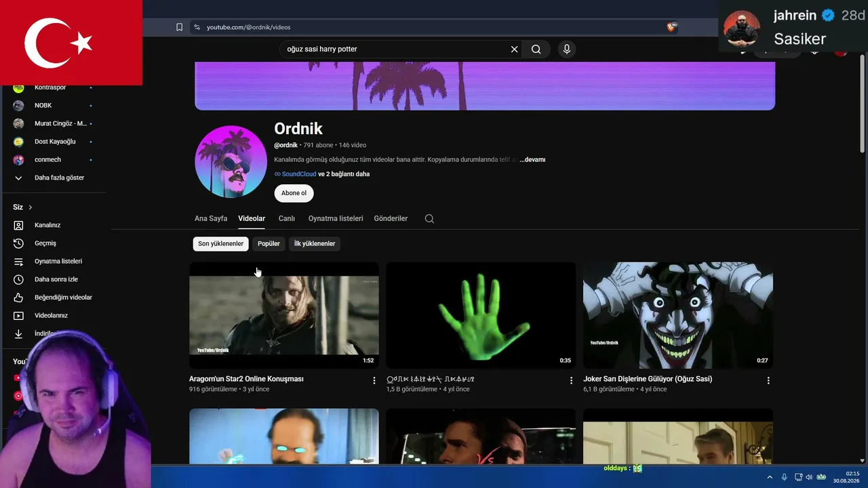Click the Ordnik channel avatar
The image size is (868, 488).
231,161
